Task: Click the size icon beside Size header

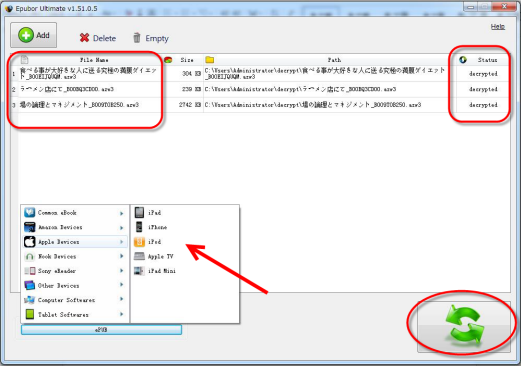Action: [x=168, y=60]
